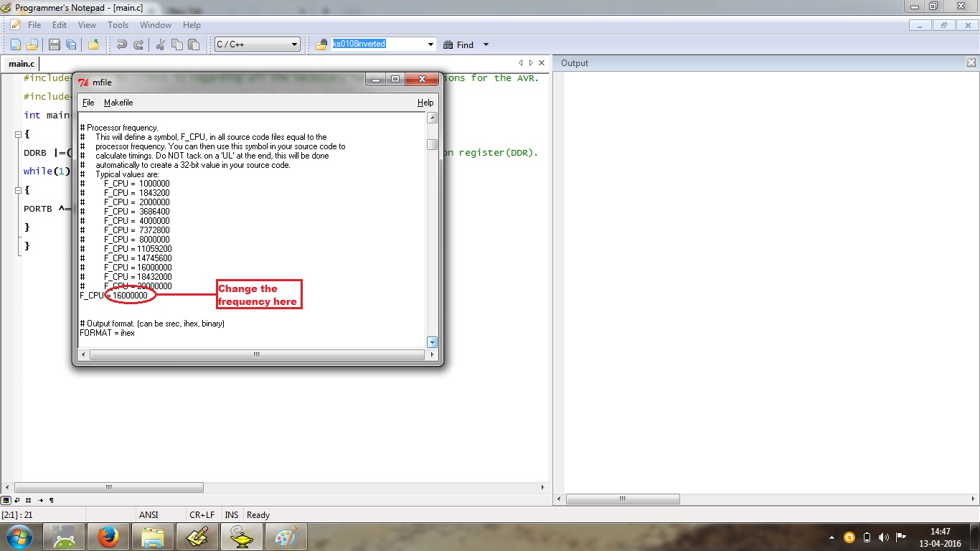Open Windows Explorer taskbar icon
980x551 pixels.
[x=153, y=537]
